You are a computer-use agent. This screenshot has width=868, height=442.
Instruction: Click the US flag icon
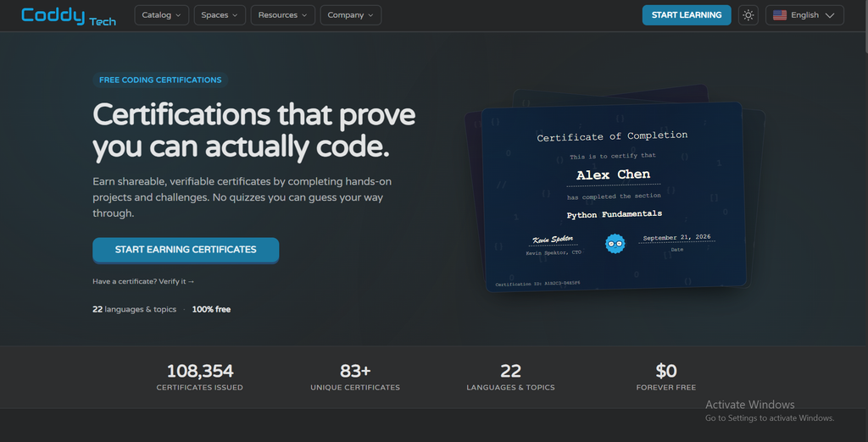tap(780, 15)
